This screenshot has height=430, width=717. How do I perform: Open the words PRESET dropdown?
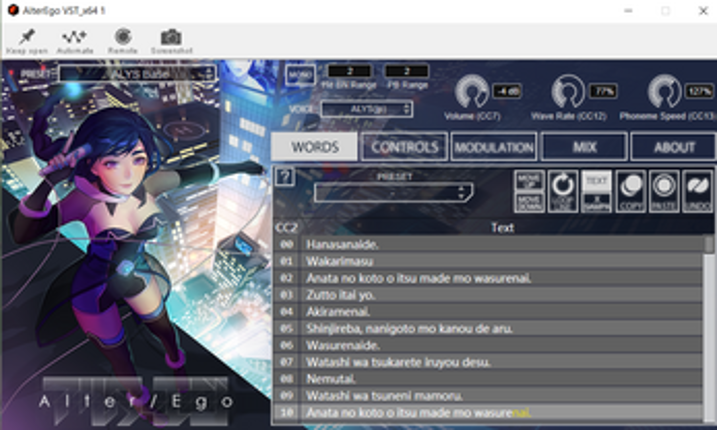[x=392, y=192]
